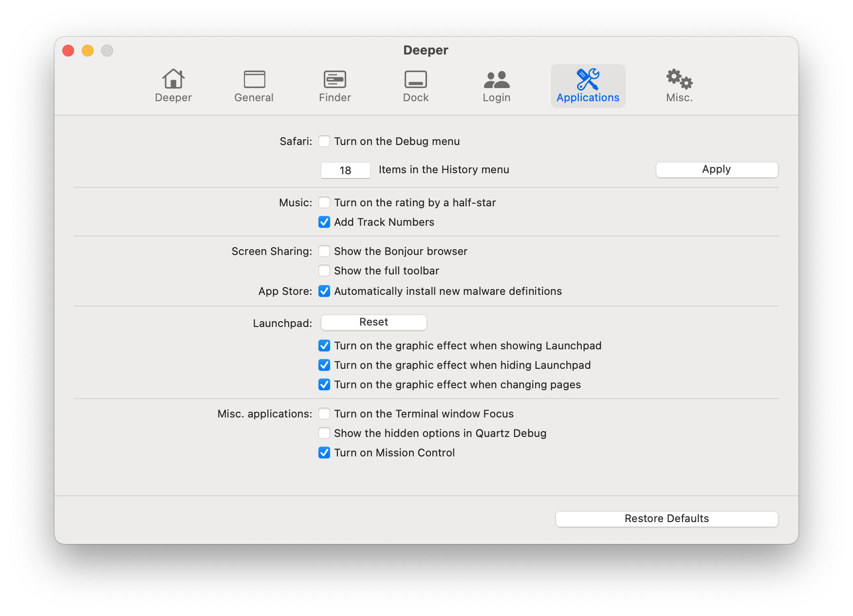Image resolution: width=853 pixels, height=616 pixels.
Task: Turn on rating by a half-star
Action: (324, 202)
